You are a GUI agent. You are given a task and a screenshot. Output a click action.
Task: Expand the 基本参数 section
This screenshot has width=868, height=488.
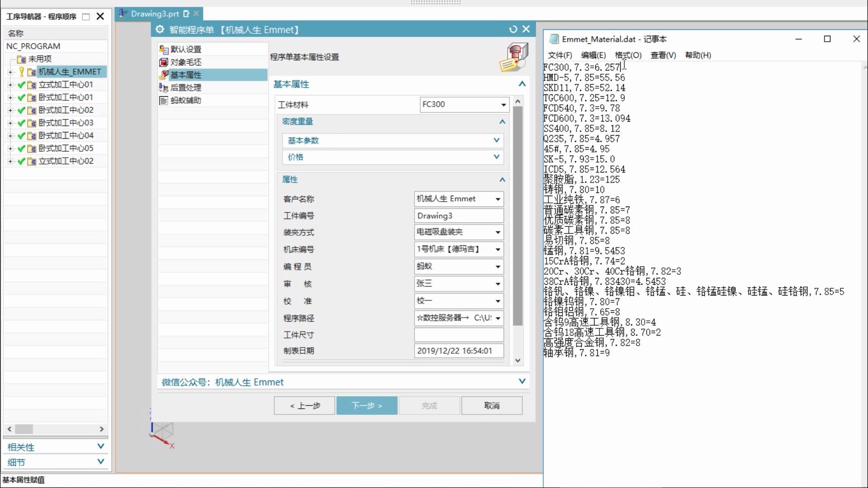[496, 141]
